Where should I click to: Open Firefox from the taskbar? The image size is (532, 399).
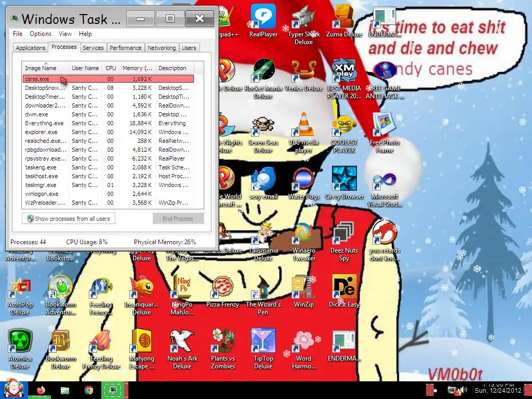pos(41,390)
